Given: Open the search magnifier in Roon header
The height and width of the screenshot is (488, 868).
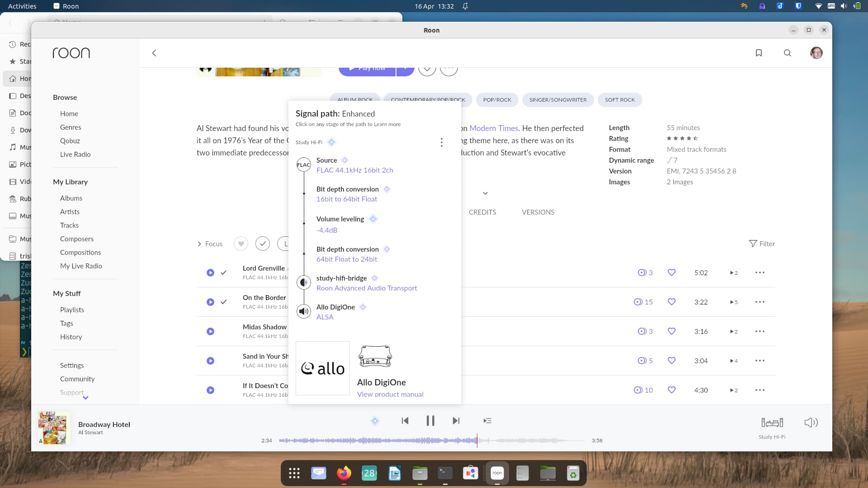Looking at the screenshot, I should (787, 53).
